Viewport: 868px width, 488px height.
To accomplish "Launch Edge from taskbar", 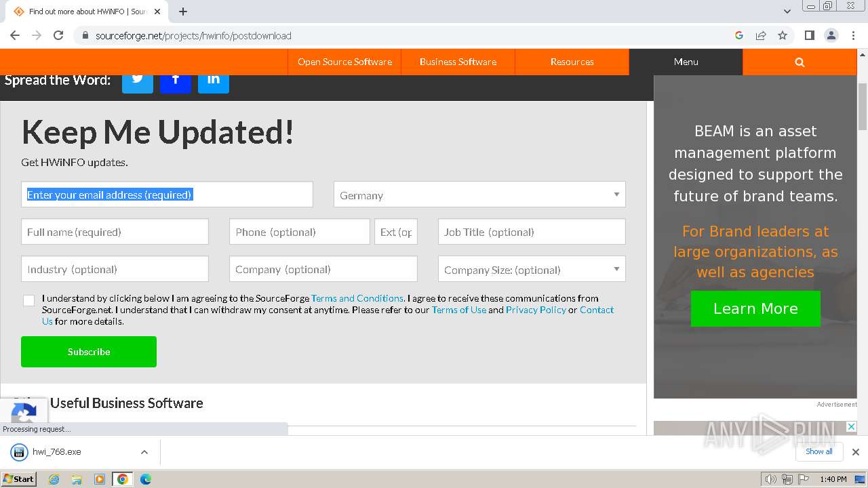I will [x=146, y=479].
